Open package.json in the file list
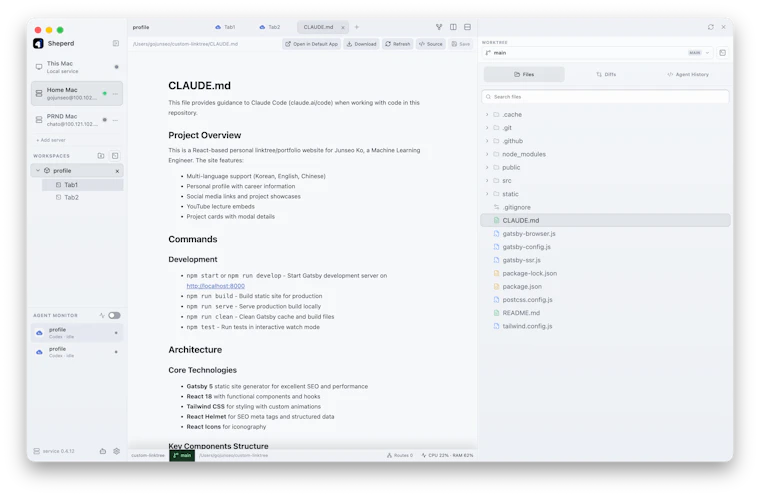 click(522, 287)
